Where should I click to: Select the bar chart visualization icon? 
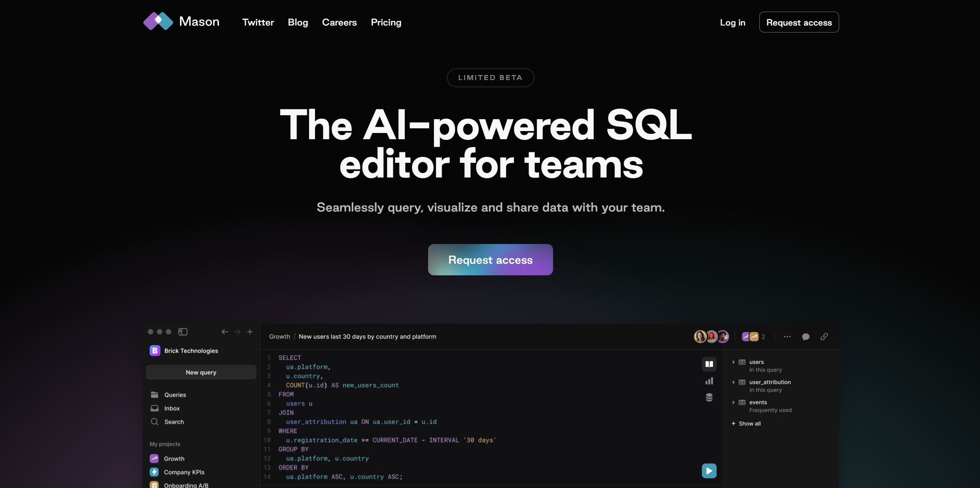coord(709,381)
